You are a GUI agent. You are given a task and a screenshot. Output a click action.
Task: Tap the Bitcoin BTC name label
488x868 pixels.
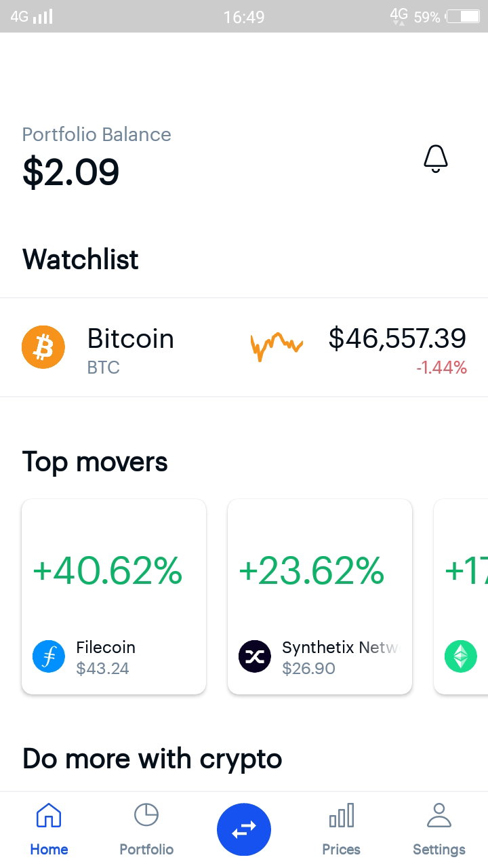tap(131, 350)
